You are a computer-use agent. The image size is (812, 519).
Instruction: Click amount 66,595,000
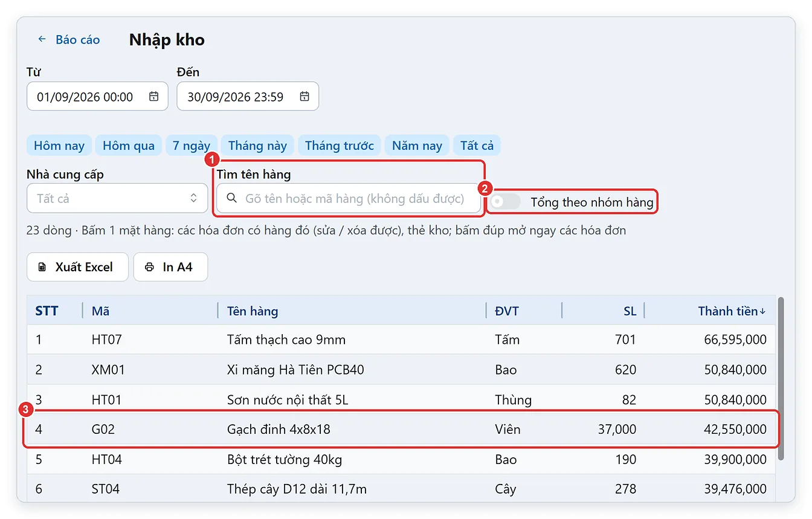pos(735,340)
